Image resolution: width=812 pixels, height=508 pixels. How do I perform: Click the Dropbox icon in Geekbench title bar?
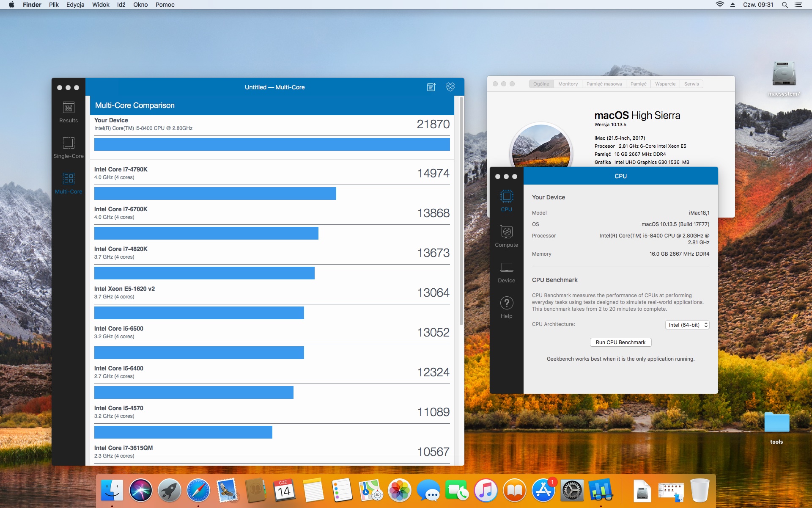pyautogui.click(x=450, y=87)
